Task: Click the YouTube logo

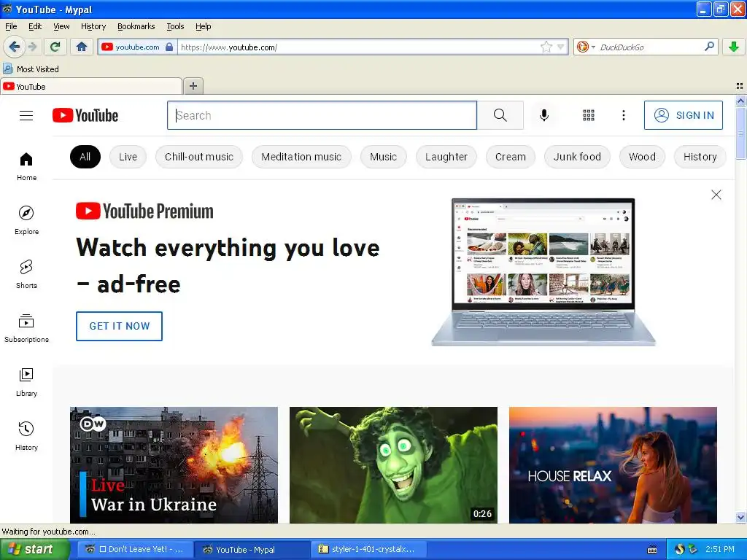Action: [85, 115]
